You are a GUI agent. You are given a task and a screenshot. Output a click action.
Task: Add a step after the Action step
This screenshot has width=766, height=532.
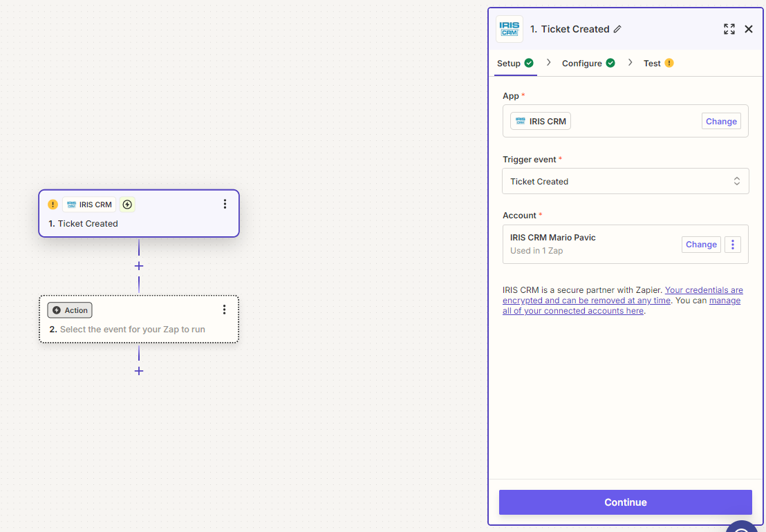click(139, 371)
